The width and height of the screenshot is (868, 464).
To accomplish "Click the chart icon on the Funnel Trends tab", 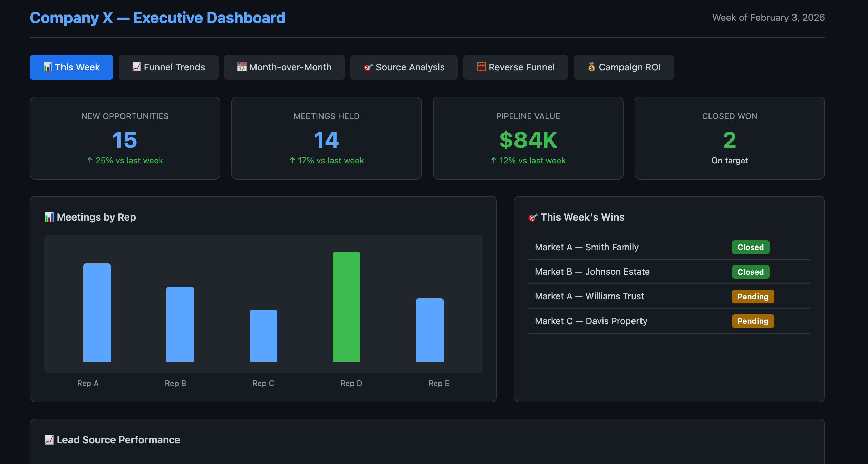I will coord(136,67).
